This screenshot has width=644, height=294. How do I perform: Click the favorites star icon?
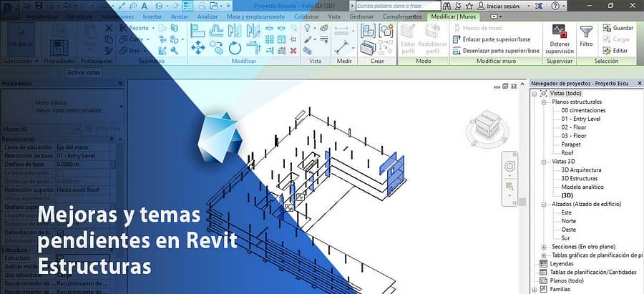pyautogui.click(x=469, y=6)
